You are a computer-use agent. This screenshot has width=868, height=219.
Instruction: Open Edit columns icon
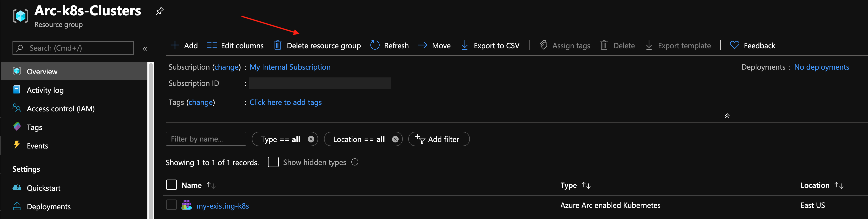212,45
